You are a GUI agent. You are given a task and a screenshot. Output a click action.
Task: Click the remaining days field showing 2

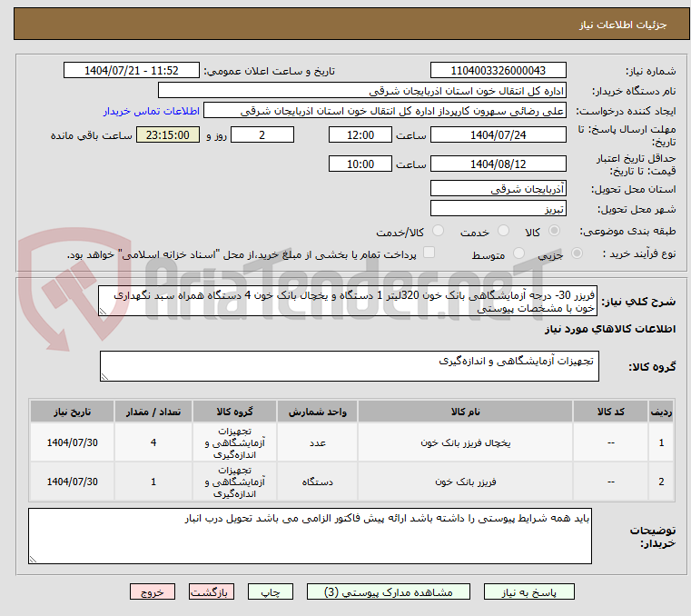pyautogui.click(x=262, y=135)
